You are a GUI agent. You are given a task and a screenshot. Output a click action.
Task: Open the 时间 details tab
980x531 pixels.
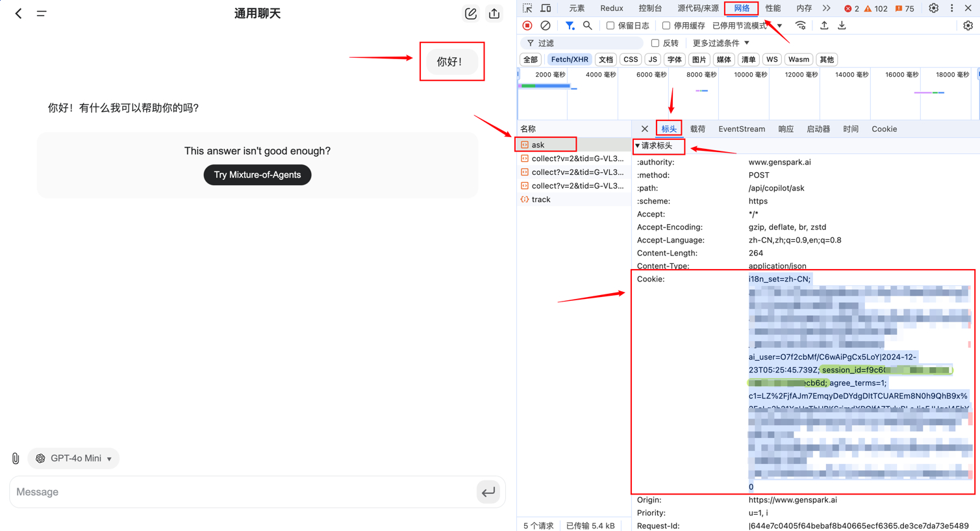coord(851,129)
